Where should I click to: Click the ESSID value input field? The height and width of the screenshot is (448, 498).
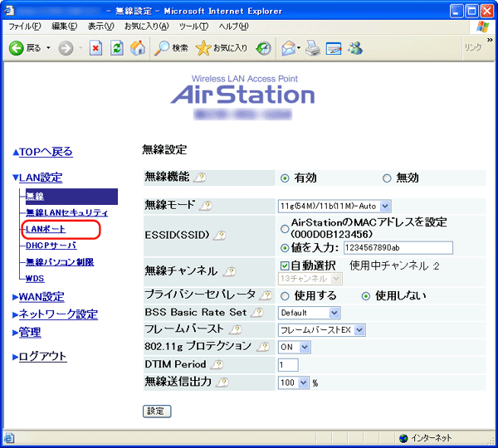[398, 248]
